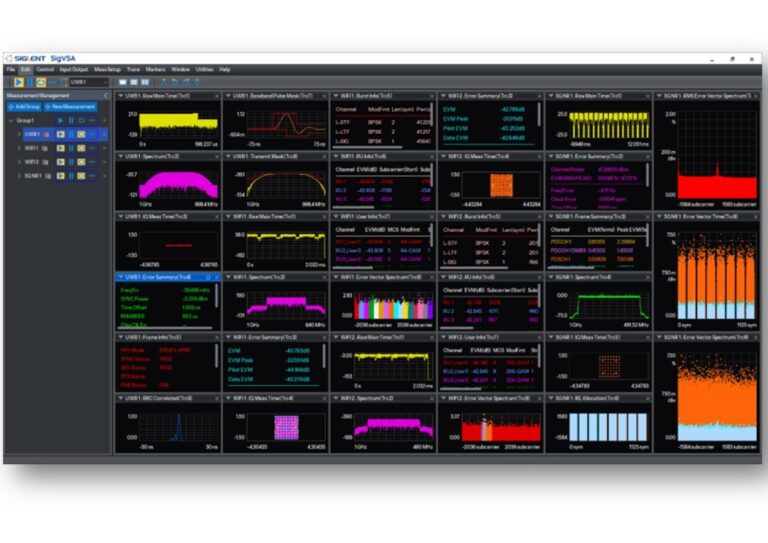The image size is (768, 543).
Task: Open the Edit menu
Action: click(25, 70)
